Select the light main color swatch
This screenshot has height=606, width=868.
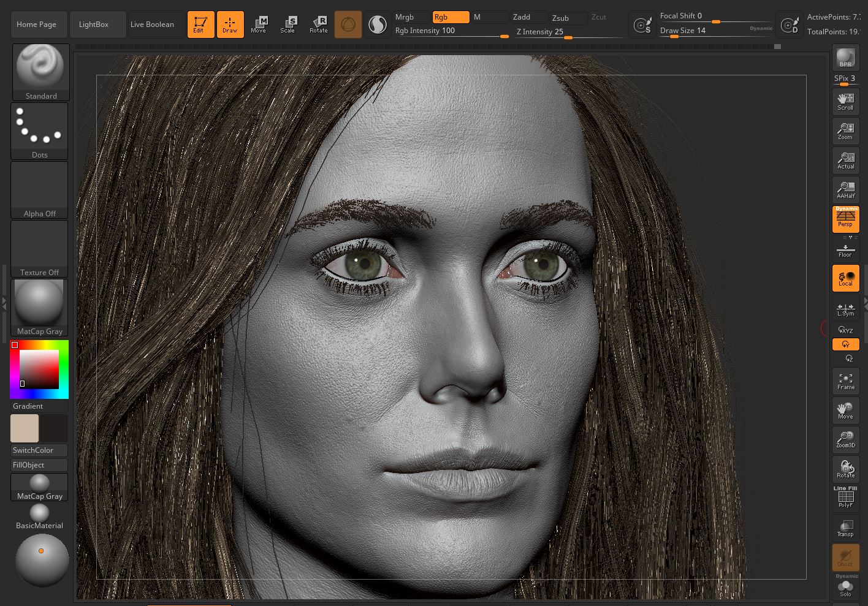pos(25,428)
